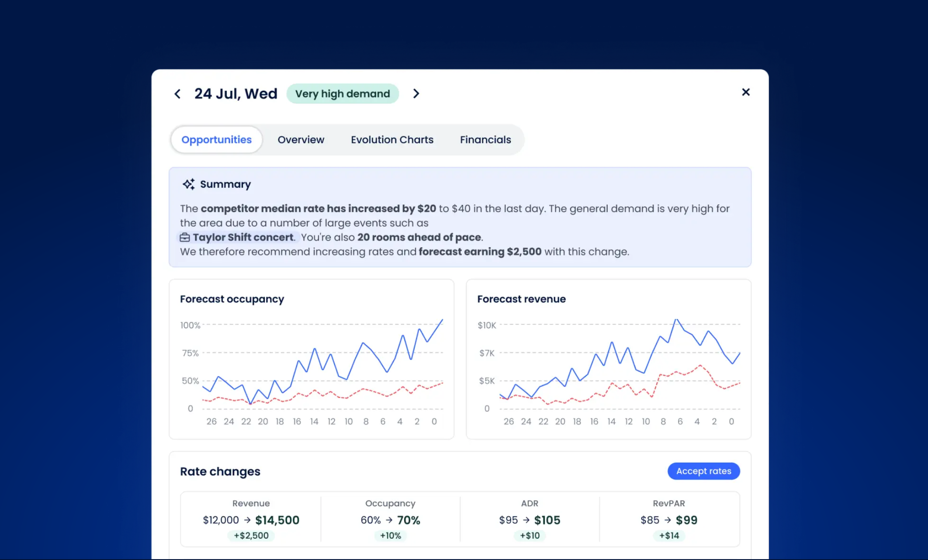
Task: Select the Opportunities tab
Action: (217, 140)
